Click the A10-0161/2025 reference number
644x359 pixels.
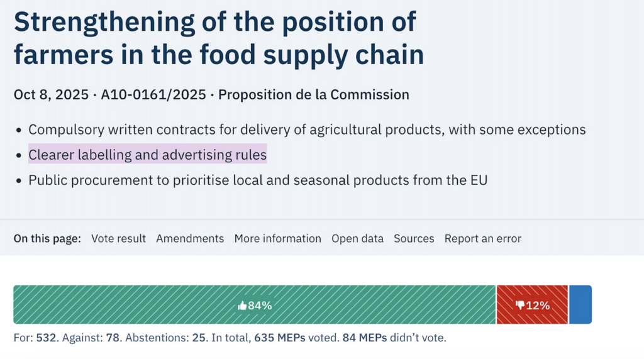153,95
